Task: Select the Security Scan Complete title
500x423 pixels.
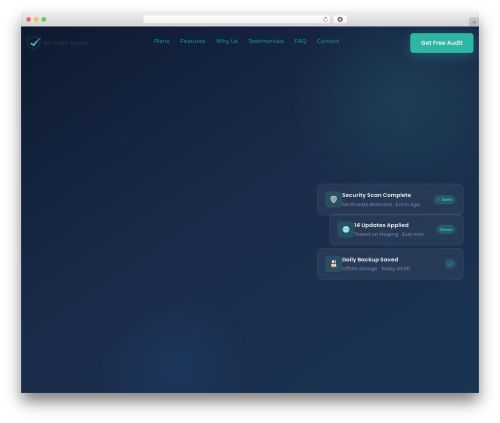Action: pos(376,195)
